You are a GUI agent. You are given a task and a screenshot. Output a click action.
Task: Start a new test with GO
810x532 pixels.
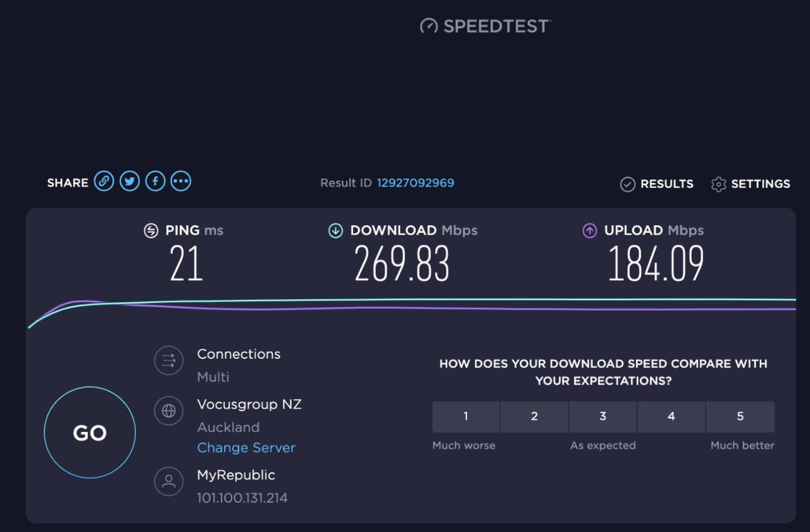click(x=90, y=433)
